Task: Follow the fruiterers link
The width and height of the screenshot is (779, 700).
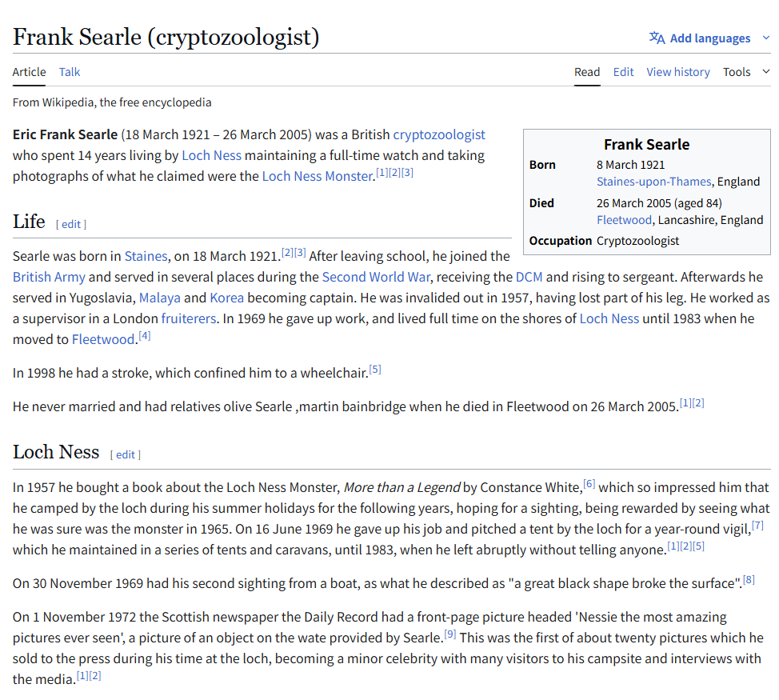Action: click(x=189, y=318)
